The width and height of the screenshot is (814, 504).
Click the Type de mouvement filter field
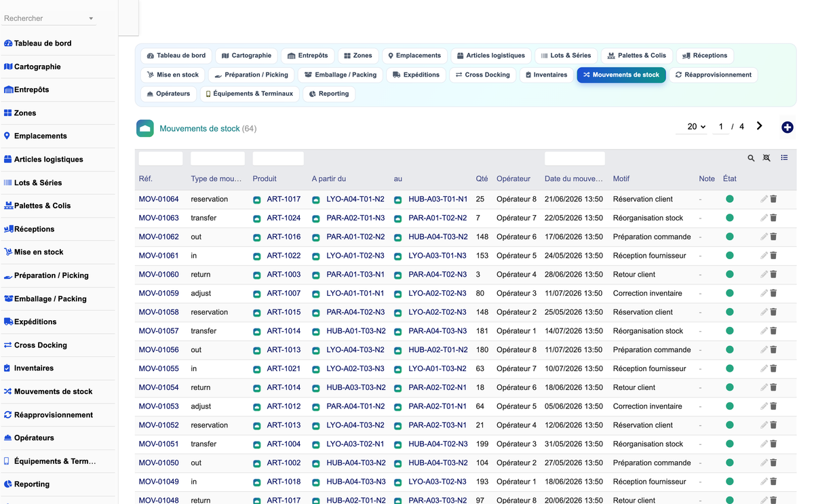point(218,159)
